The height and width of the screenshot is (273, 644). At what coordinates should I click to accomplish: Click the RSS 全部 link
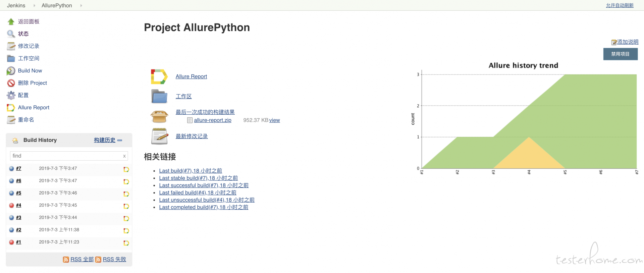tap(82, 259)
